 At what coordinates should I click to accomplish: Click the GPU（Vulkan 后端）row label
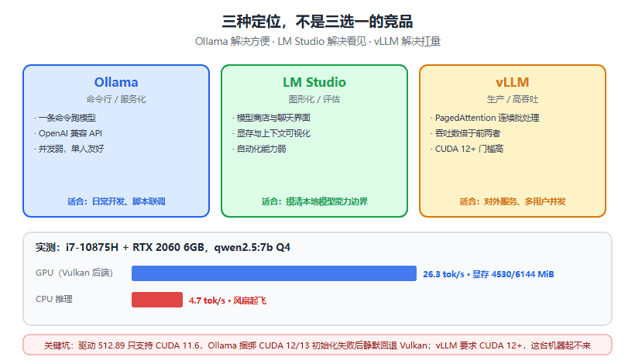74,273
